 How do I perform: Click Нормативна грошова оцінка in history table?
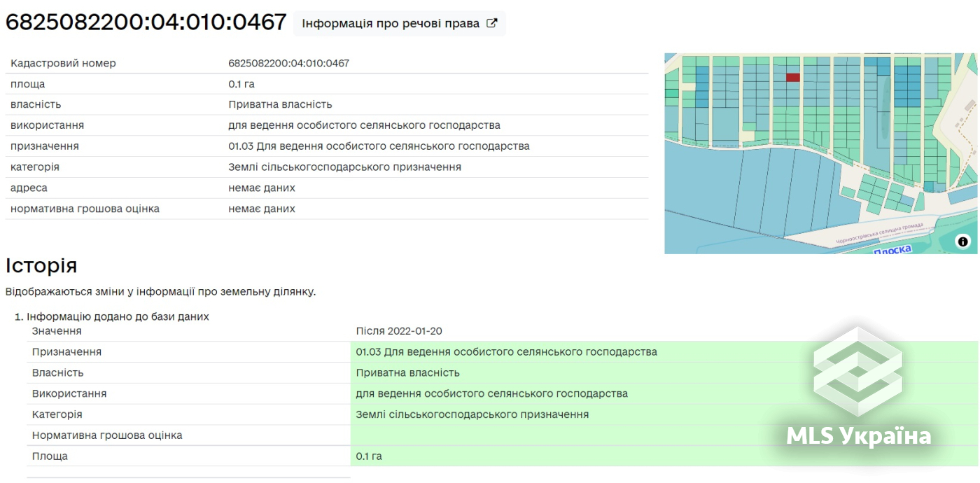(x=107, y=435)
